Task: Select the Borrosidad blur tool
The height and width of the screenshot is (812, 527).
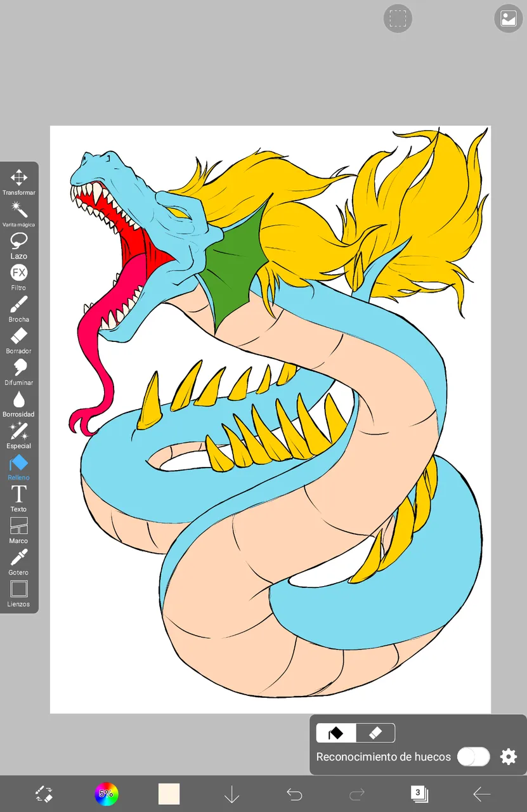Action: (x=18, y=403)
